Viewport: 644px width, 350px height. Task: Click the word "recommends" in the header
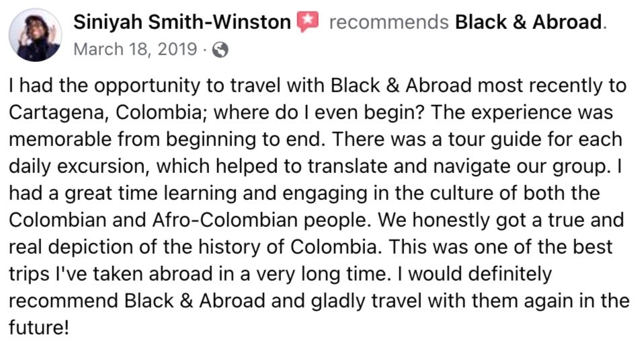[x=389, y=23]
